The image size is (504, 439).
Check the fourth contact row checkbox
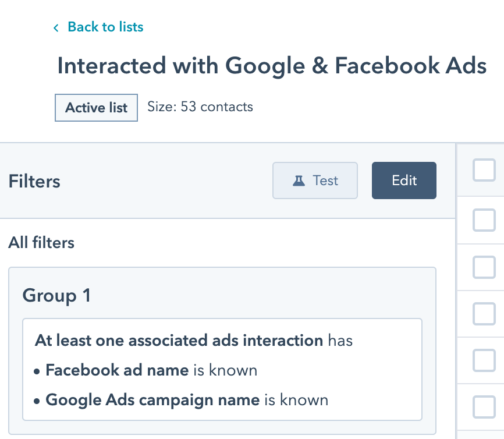click(484, 360)
